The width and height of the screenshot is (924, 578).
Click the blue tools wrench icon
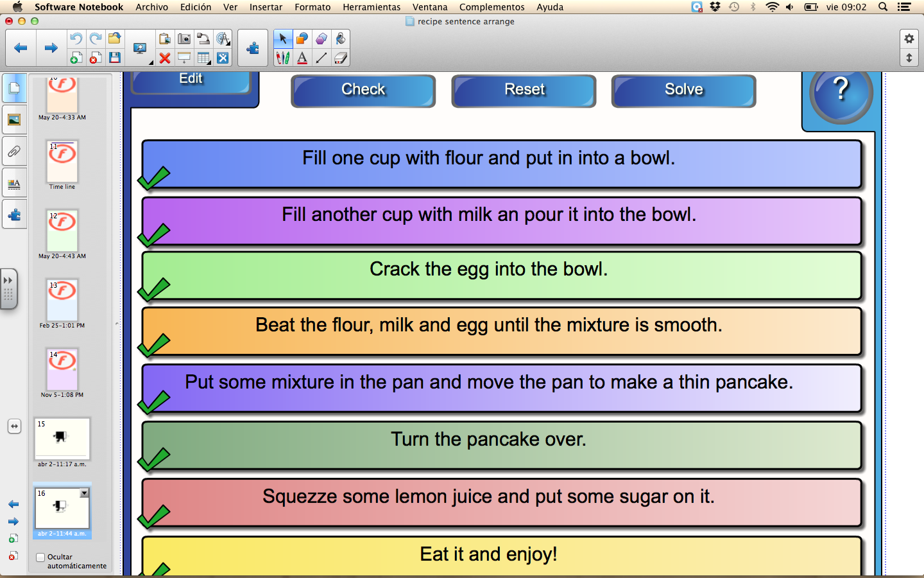point(223,58)
